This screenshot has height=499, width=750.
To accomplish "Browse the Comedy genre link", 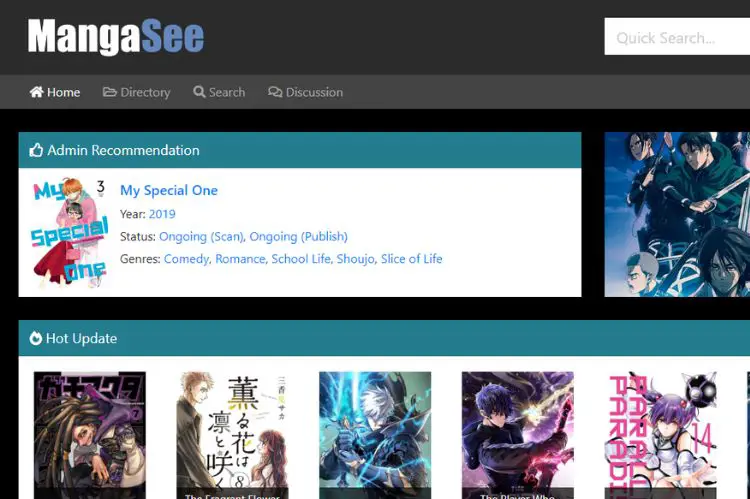I will point(187,259).
